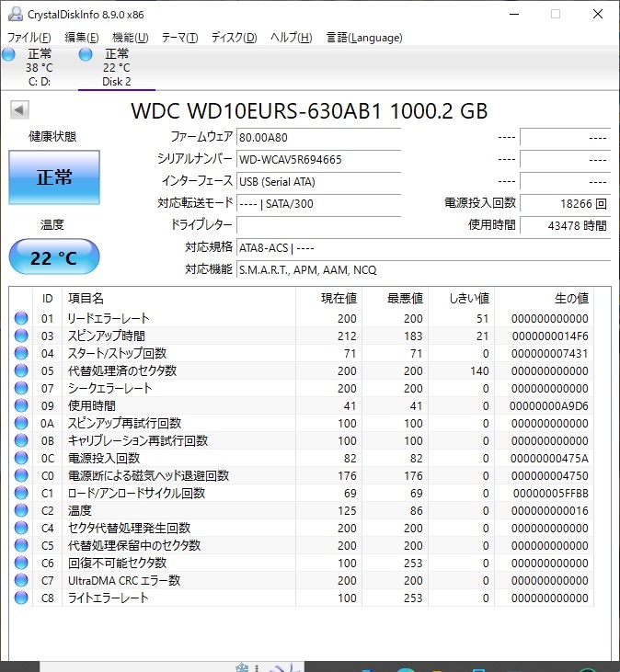Image resolution: width=620 pixels, height=672 pixels.
Task: Click the interface field USB (Serial ATA)
Action: point(318,182)
